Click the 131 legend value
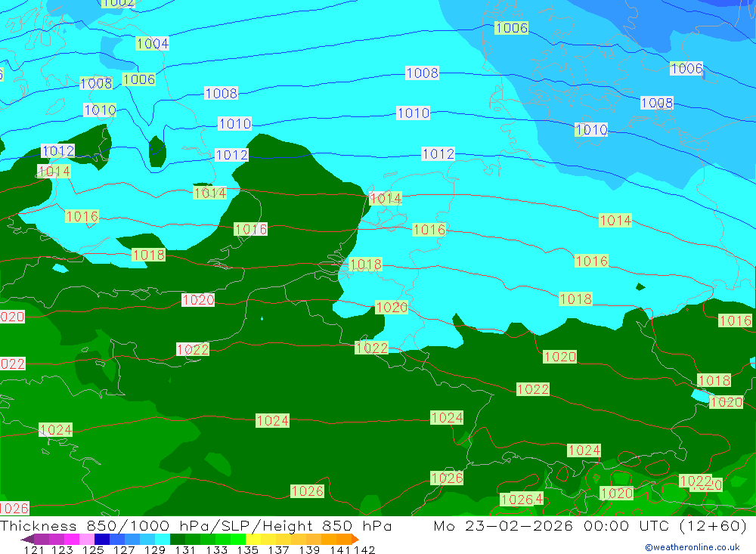 pos(185,550)
